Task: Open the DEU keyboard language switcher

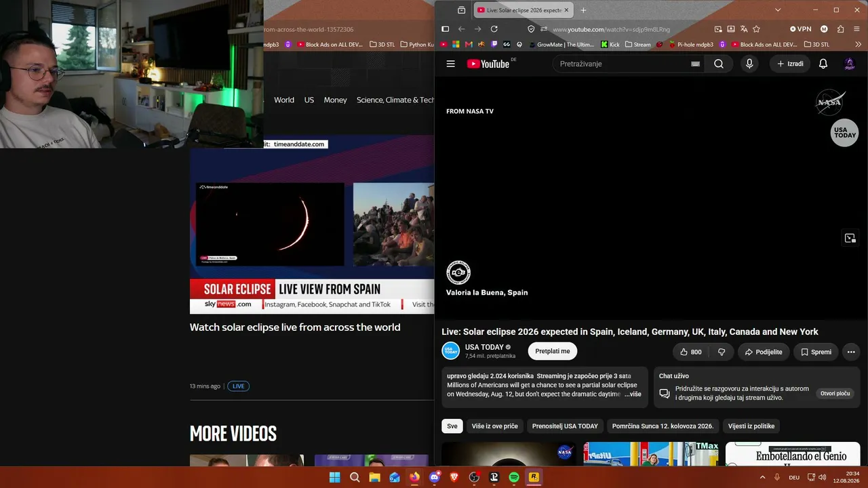Action: [794, 477]
